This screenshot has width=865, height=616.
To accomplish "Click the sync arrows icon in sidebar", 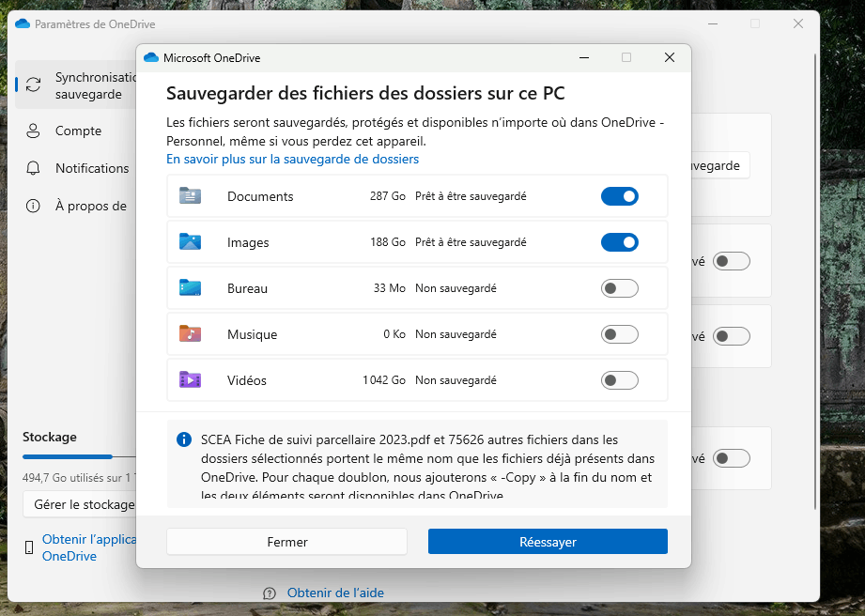I will [x=33, y=85].
